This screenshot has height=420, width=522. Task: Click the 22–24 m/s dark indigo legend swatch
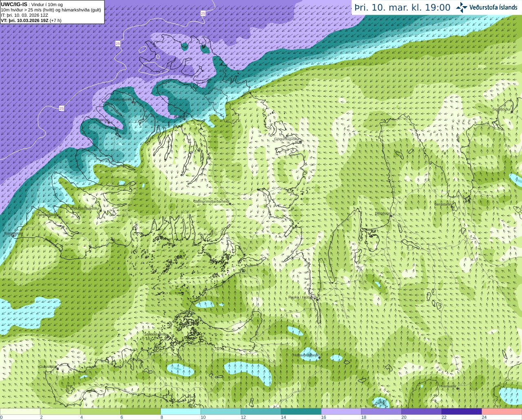click(462, 411)
